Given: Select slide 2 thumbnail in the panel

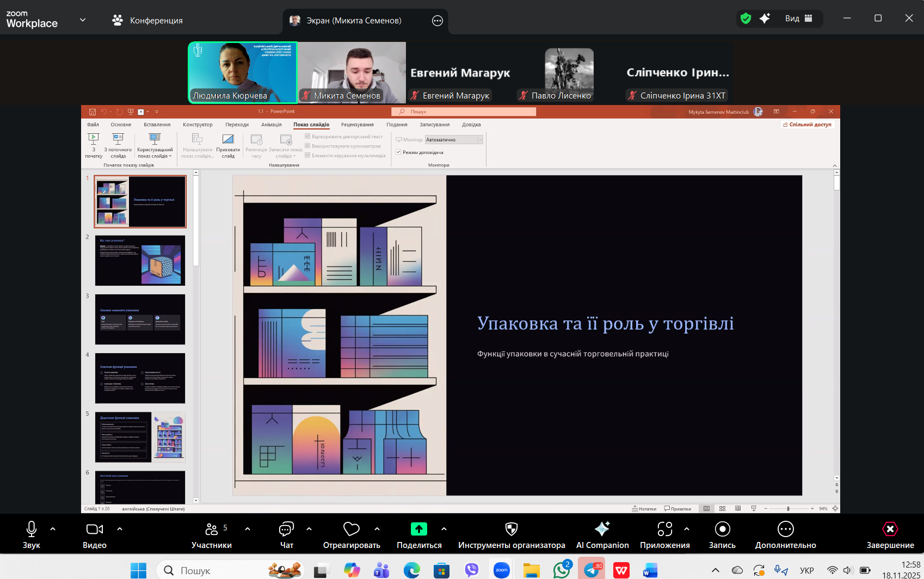Looking at the screenshot, I should pos(140,261).
